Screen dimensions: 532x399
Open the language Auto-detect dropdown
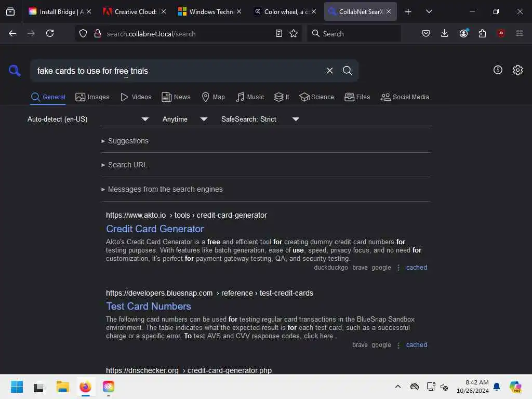pos(88,119)
